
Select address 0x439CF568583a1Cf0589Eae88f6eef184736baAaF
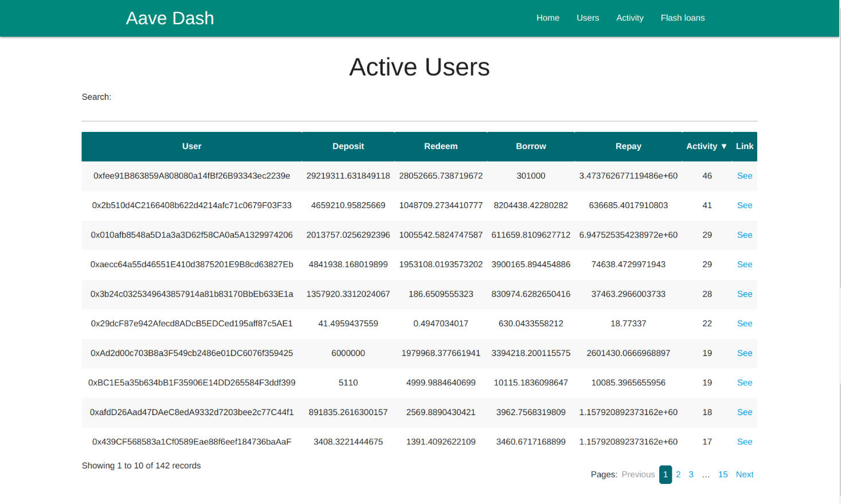192,442
